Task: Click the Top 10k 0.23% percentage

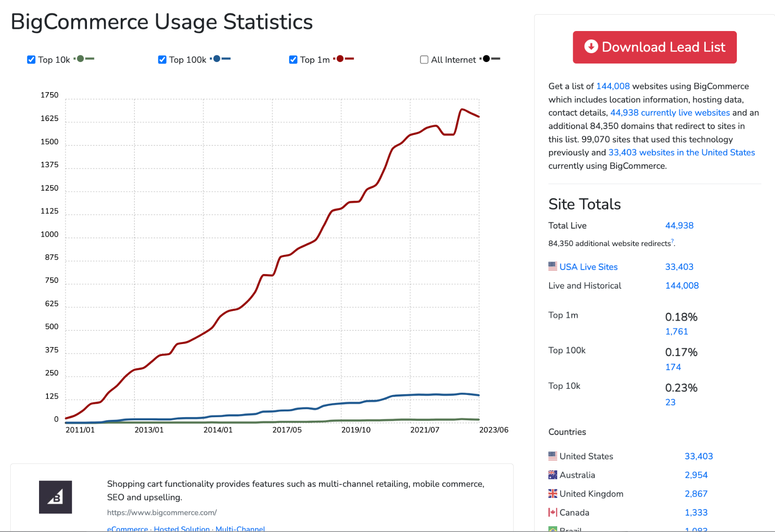Action: 681,388
